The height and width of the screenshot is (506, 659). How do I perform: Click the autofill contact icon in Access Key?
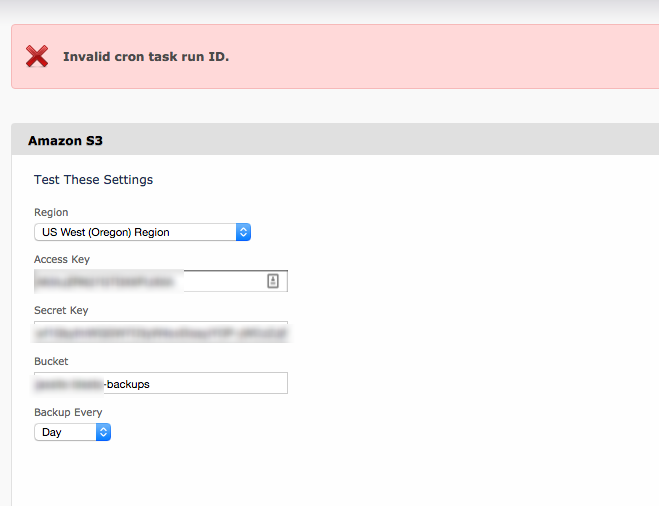point(273,281)
